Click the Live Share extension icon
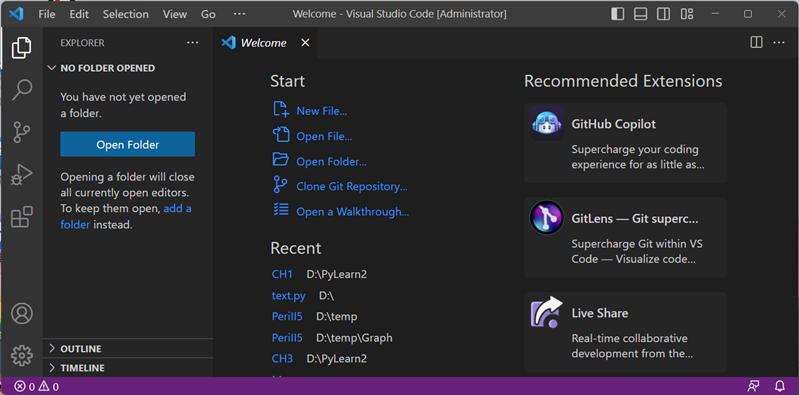The height and width of the screenshot is (395, 799). point(547,312)
